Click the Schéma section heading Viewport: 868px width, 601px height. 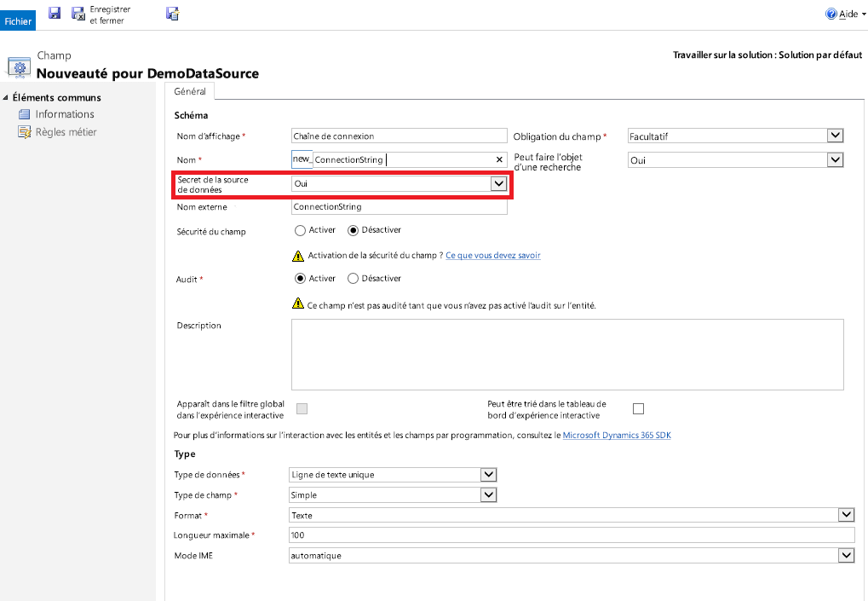191,115
